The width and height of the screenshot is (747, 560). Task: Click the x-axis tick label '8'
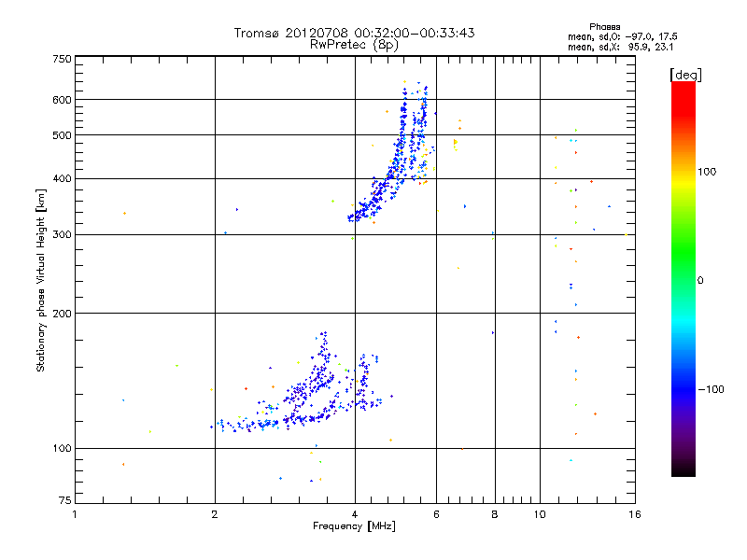click(x=495, y=514)
